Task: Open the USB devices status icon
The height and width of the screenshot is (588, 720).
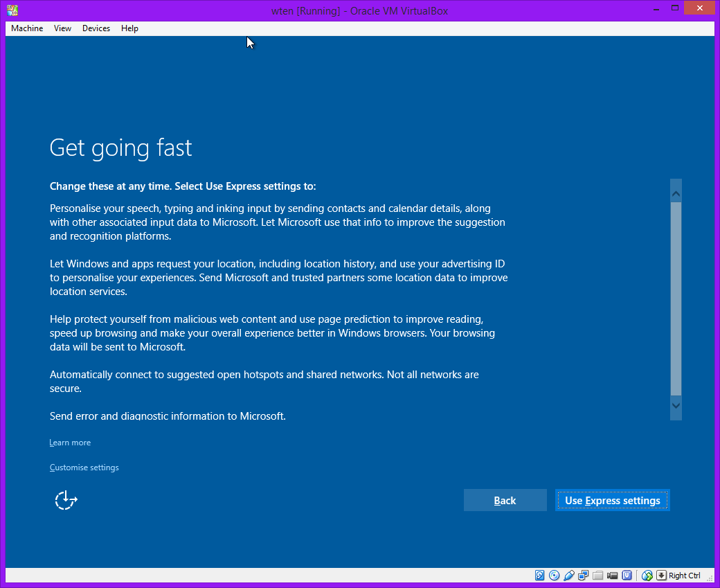Action: pos(569,576)
